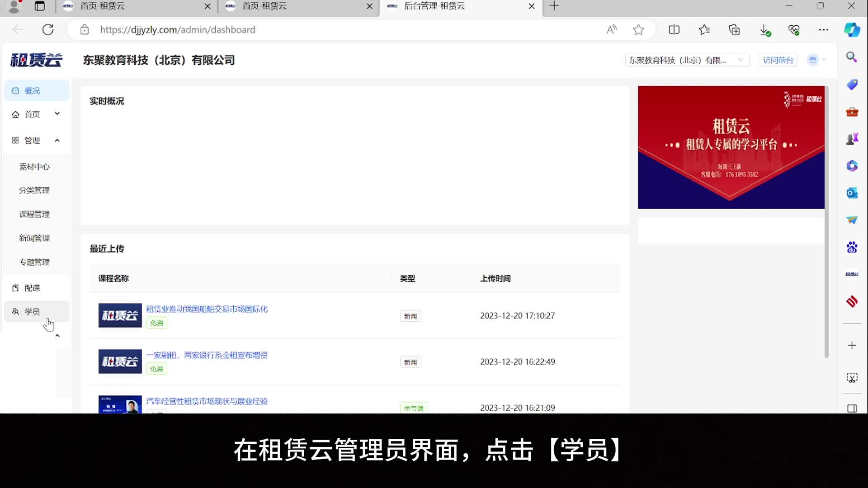Open 专题管理 in sidebar

(x=34, y=262)
